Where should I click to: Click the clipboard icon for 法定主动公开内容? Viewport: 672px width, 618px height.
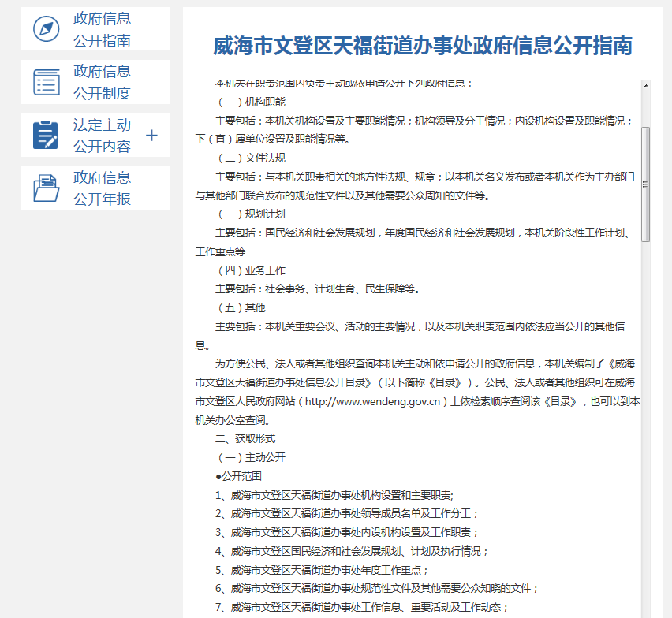tap(46, 135)
